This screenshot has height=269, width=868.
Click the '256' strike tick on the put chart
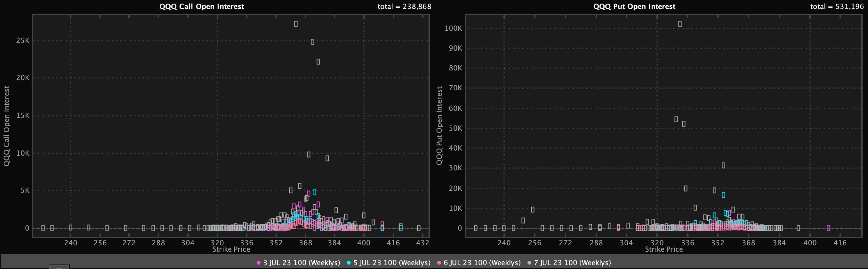click(x=534, y=243)
